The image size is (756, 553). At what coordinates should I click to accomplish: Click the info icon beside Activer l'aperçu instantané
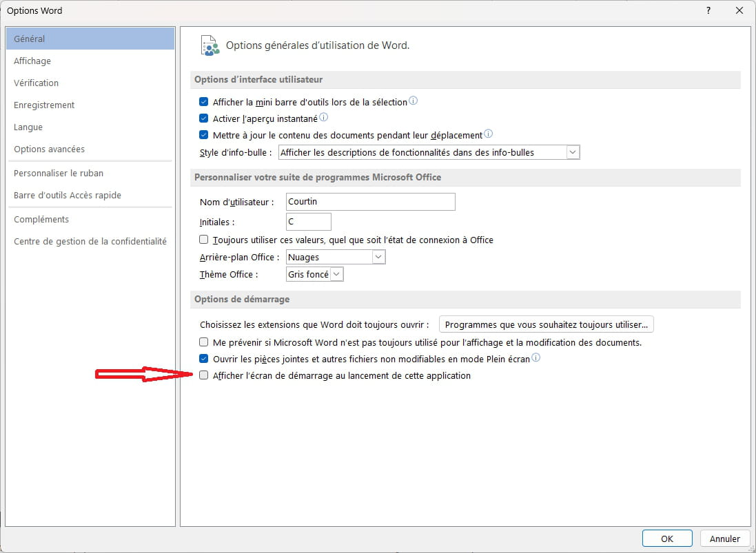click(x=323, y=117)
